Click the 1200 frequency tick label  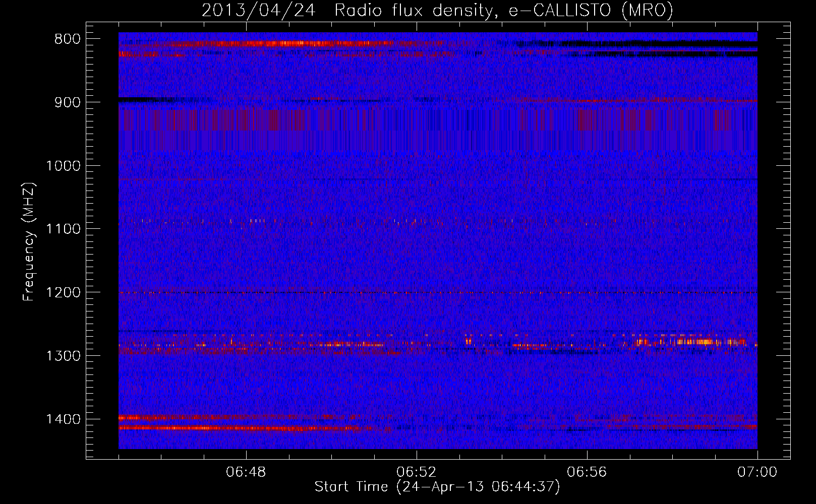point(63,293)
